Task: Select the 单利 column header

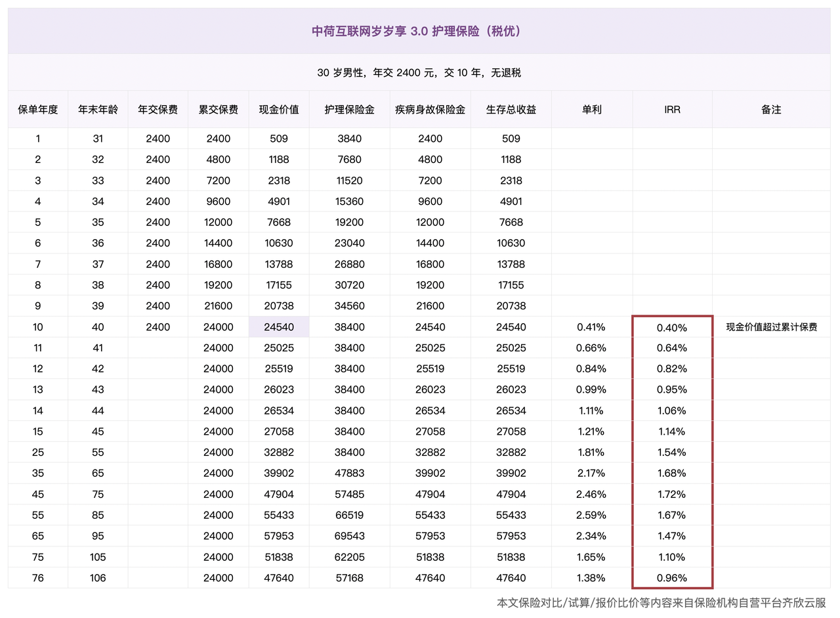Action: [x=591, y=110]
